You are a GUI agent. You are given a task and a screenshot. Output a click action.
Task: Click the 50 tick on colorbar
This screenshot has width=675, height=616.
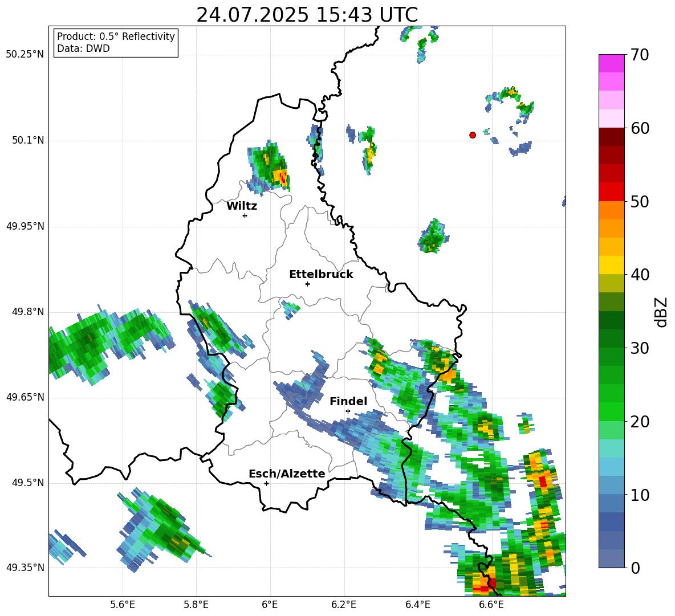639,202
